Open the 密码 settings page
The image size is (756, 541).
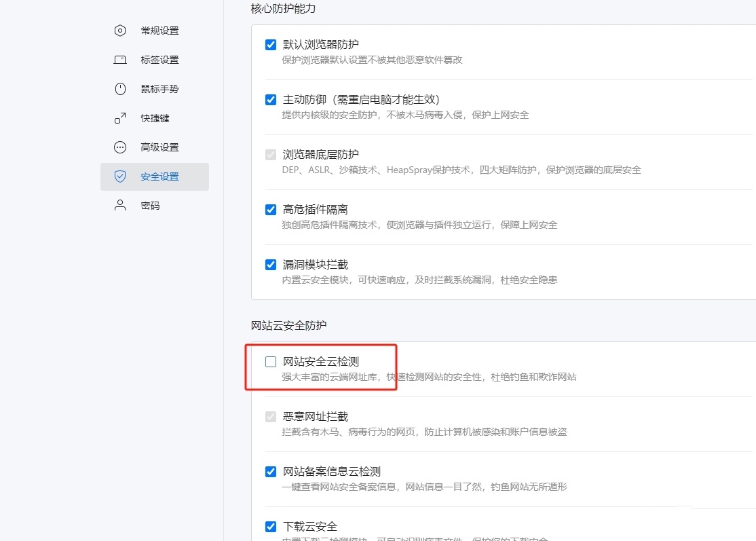(154, 206)
